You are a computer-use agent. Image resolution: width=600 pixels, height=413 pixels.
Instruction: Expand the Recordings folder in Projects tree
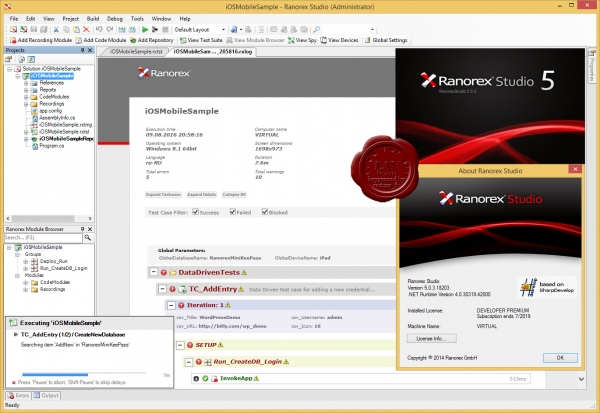[x=26, y=104]
